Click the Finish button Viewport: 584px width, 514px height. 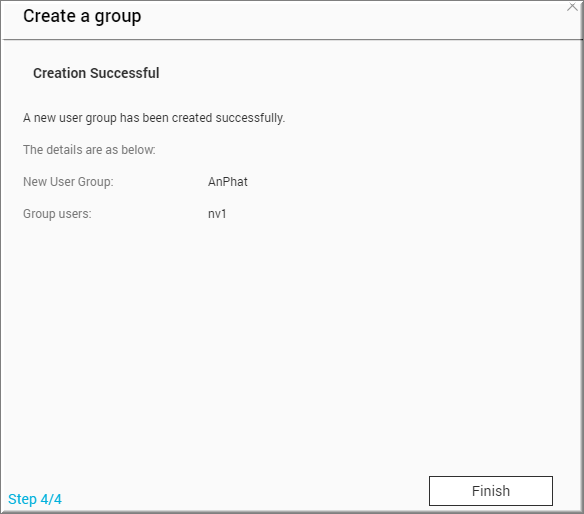pos(491,491)
